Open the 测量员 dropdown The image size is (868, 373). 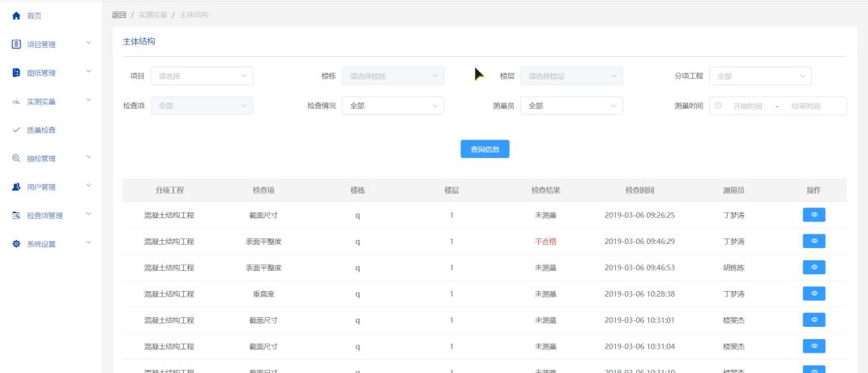point(571,105)
